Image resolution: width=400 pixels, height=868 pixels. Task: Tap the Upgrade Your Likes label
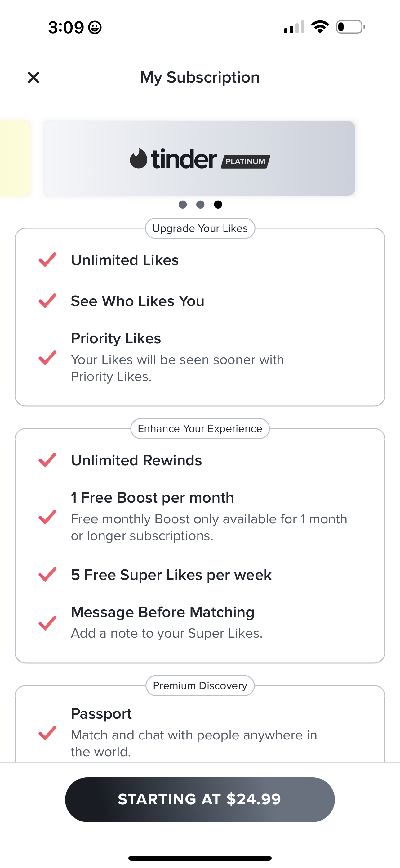coord(200,228)
